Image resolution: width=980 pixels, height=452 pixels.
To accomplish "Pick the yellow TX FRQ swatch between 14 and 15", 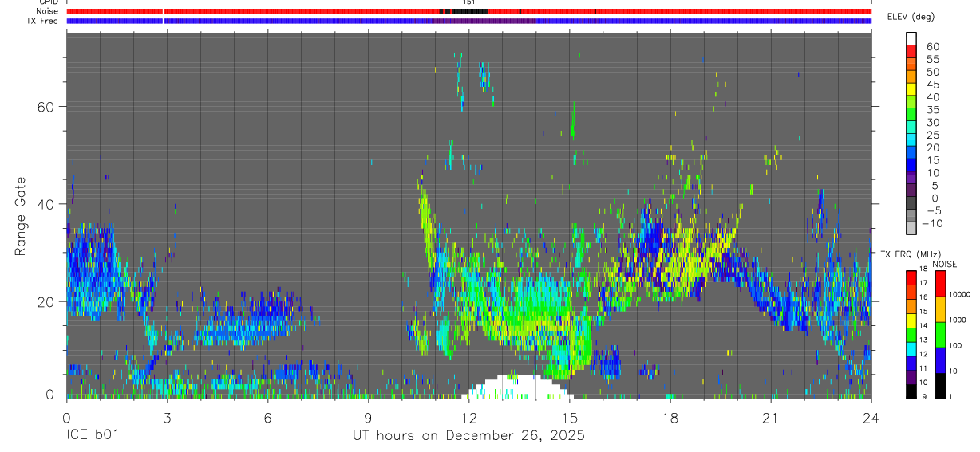I will tap(911, 320).
